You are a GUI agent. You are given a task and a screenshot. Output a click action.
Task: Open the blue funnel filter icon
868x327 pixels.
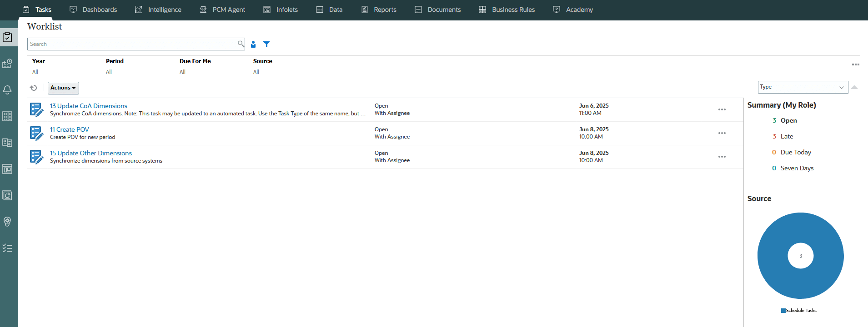(x=266, y=44)
